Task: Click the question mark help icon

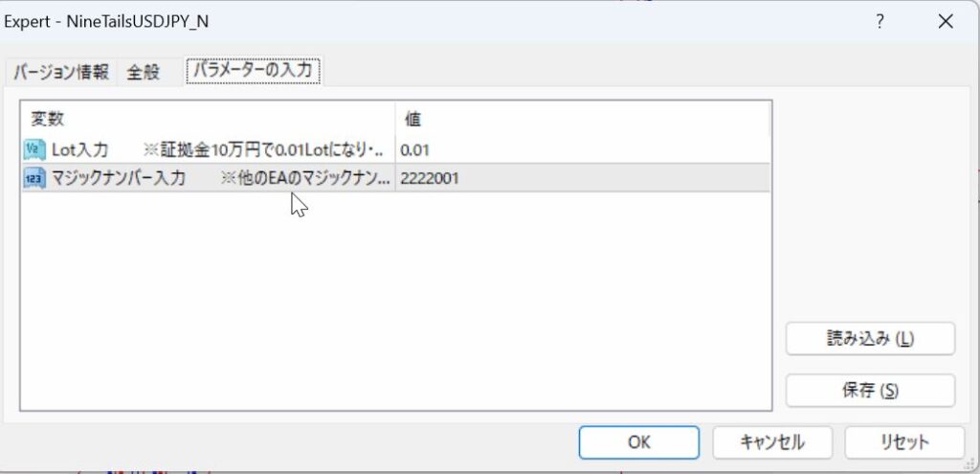Action: pyautogui.click(x=880, y=22)
